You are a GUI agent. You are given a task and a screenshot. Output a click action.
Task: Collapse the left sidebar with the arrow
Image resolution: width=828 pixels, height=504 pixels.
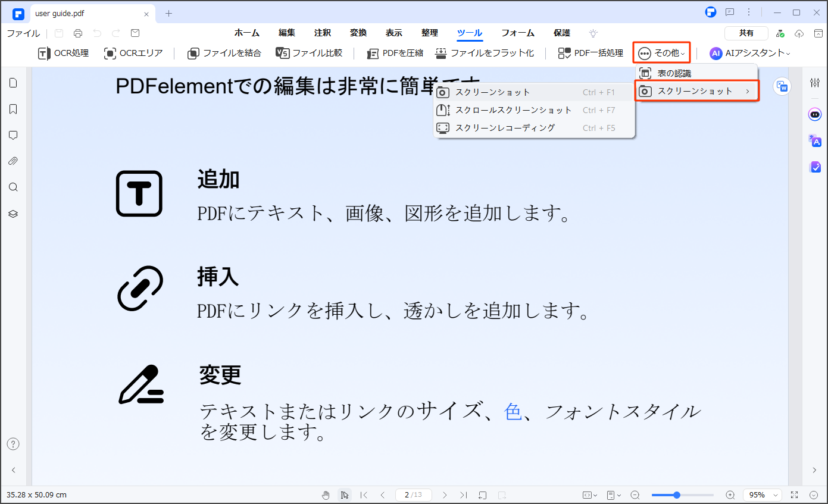point(13,470)
